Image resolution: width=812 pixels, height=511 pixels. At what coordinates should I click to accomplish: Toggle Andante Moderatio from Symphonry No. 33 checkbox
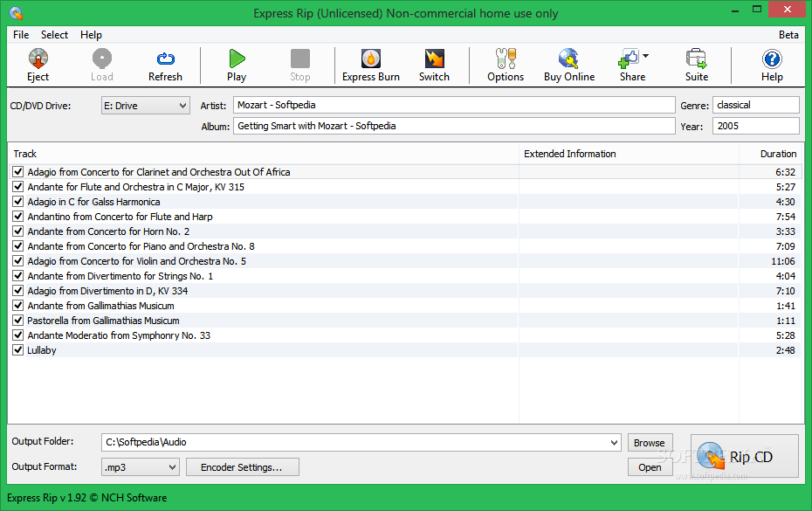(x=18, y=335)
